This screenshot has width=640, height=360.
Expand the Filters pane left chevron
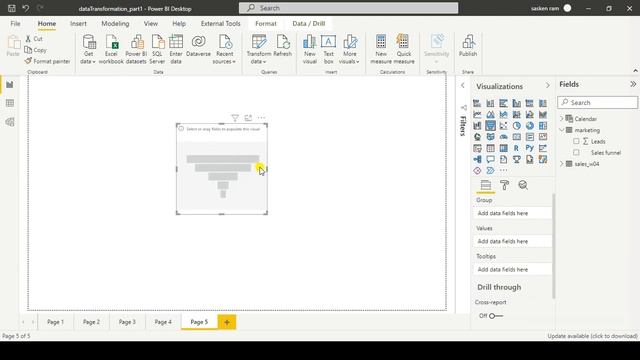[x=462, y=86]
